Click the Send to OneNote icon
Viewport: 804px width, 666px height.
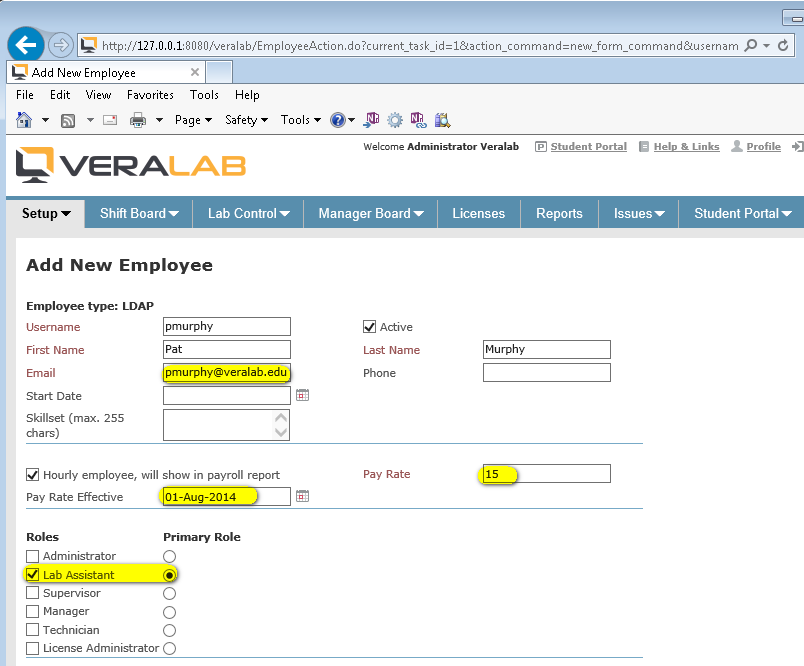coord(371,120)
